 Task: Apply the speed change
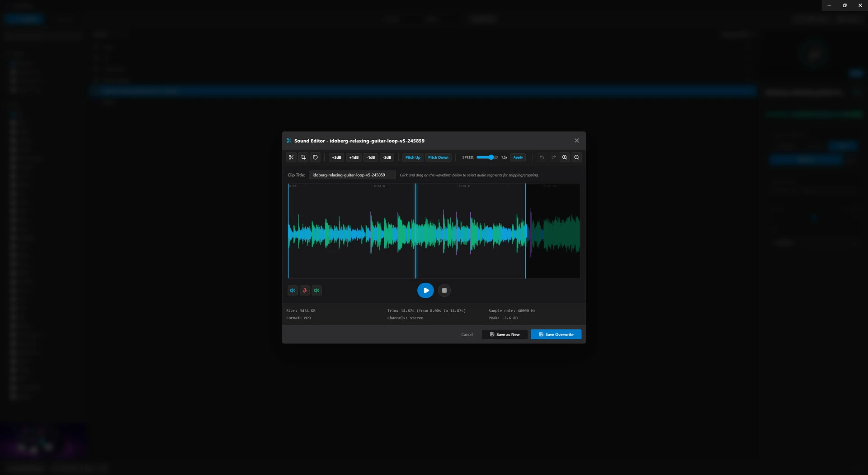pyautogui.click(x=518, y=157)
